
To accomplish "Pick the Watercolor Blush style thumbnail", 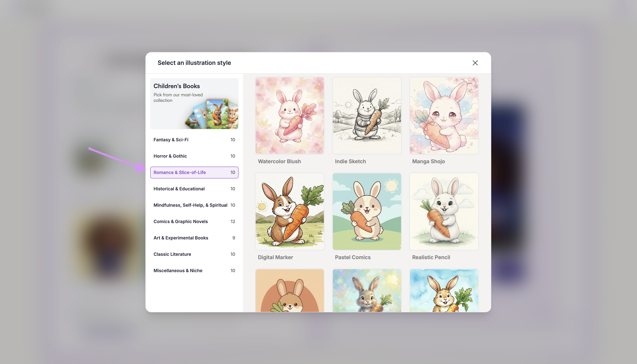I will 289,115.
